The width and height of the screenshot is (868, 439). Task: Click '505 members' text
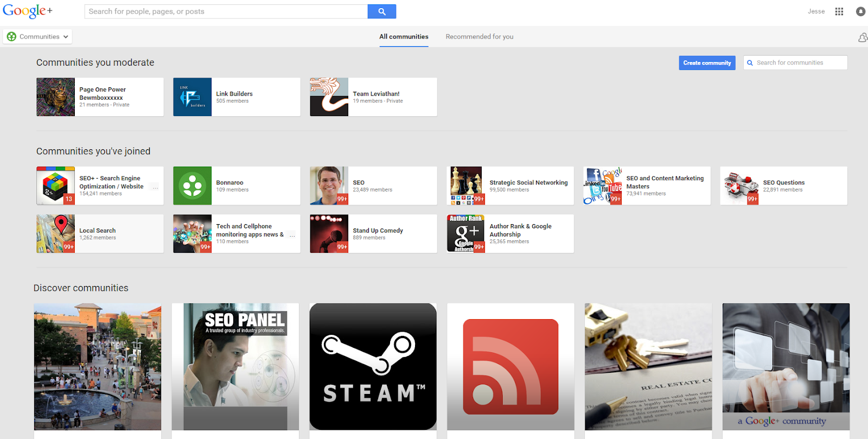click(x=232, y=101)
